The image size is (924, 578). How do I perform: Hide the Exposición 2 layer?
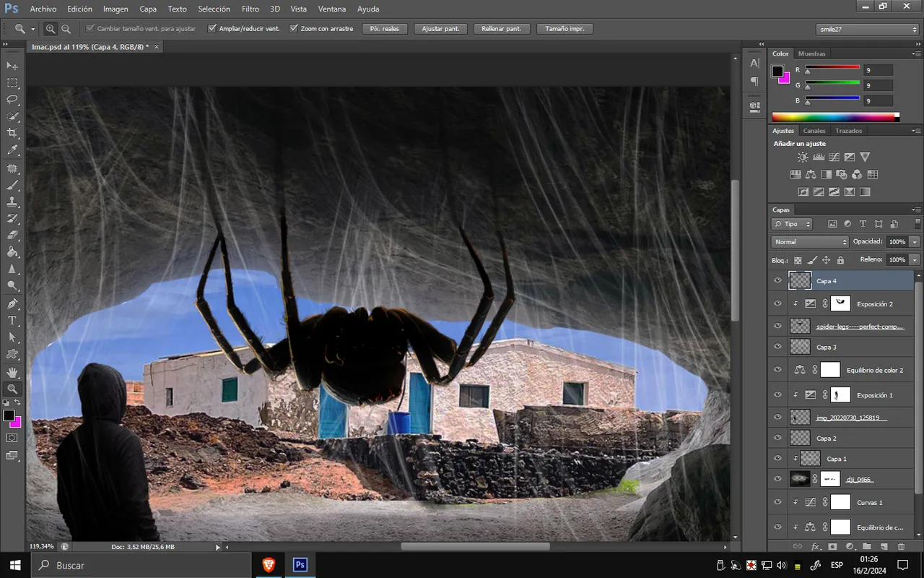pos(777,304)
